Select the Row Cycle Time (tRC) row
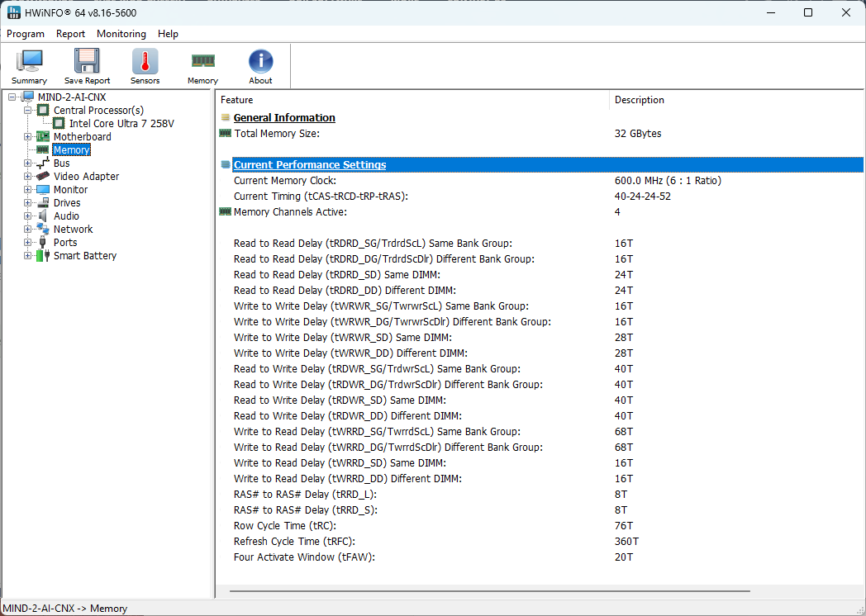 point(540,525)
